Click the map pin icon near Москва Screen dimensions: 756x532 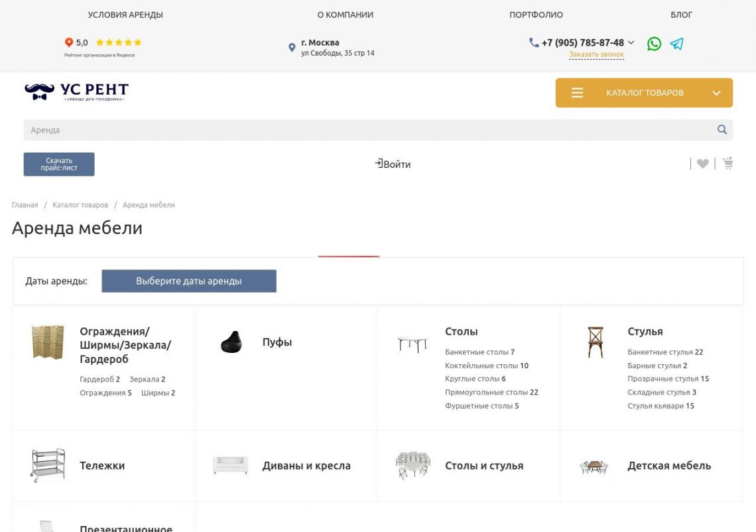292,48
